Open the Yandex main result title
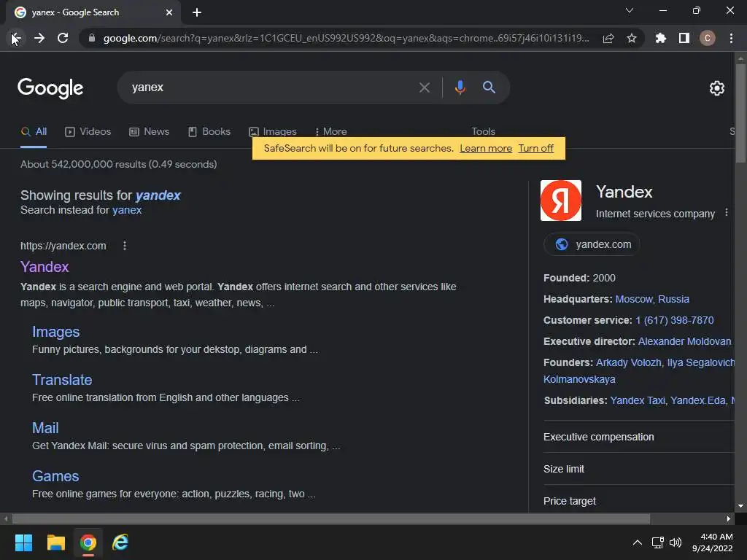Viewport: 747px width, 560px height. 44,267
